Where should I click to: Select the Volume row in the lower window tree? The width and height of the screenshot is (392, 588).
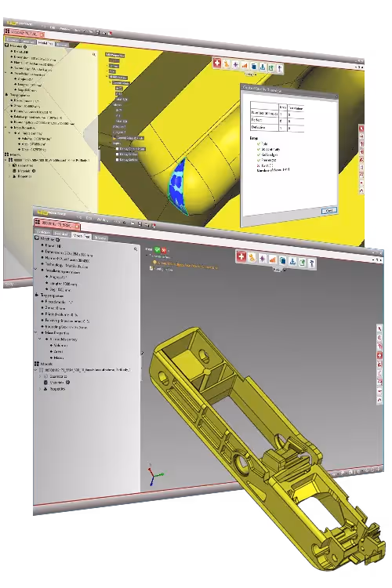(x=59, y=346)
